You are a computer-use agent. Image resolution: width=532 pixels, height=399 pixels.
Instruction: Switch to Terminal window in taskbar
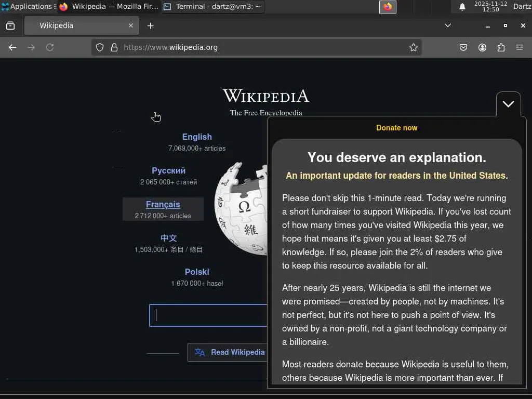point(212,6)
